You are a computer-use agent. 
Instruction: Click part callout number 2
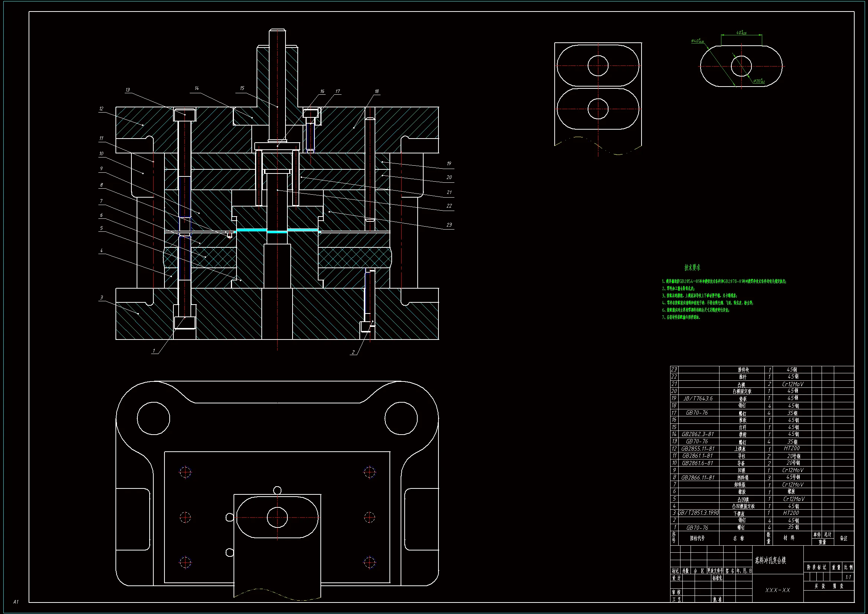353,353
